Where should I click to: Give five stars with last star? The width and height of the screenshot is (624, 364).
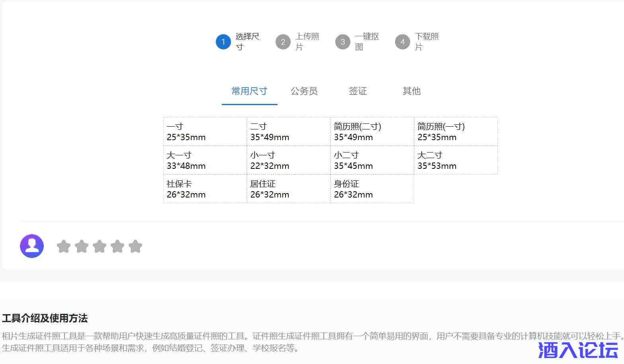135,247
